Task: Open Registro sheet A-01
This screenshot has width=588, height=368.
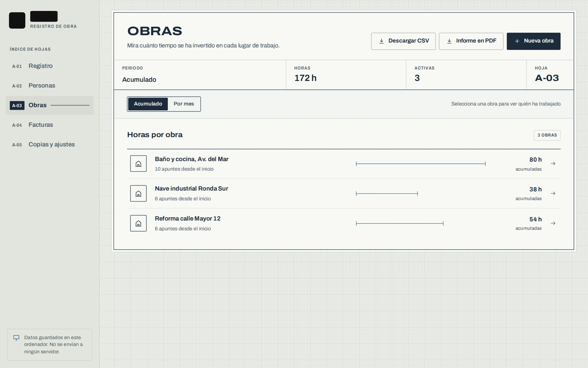Action: (x=50, y=66)
